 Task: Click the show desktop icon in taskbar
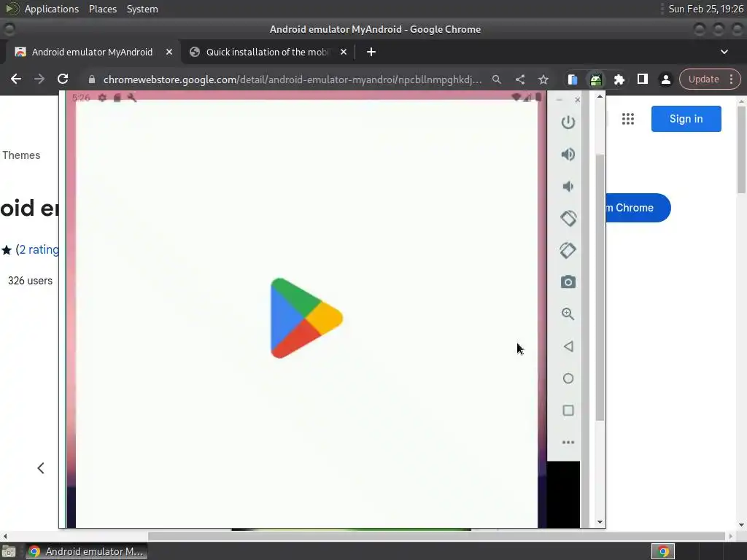[x=9, y=552]
